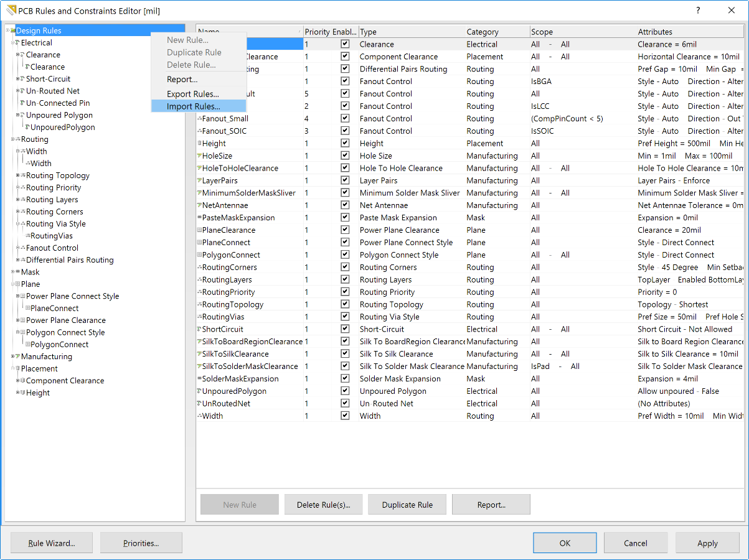Viewport: 749px width, 560px height.
Task: Toggle Enabled checkbox for Fanout_SOIC rule
Action: [345, 131]
